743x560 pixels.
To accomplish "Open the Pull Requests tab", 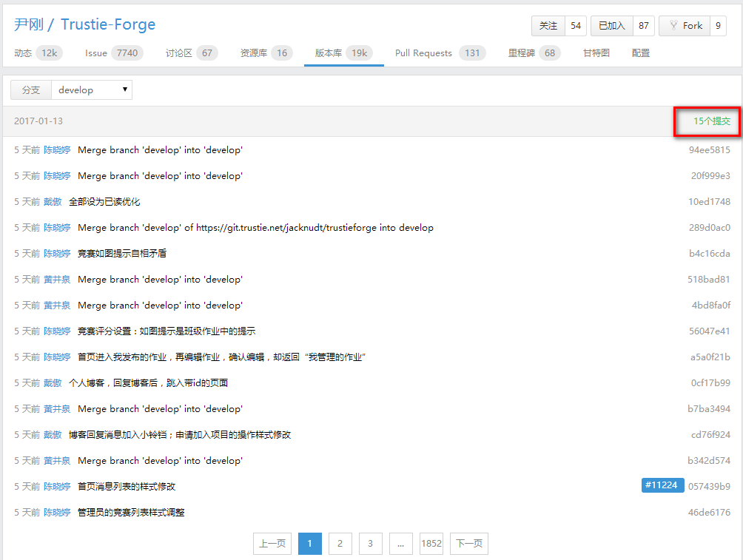I will click(x=440, y=53).
